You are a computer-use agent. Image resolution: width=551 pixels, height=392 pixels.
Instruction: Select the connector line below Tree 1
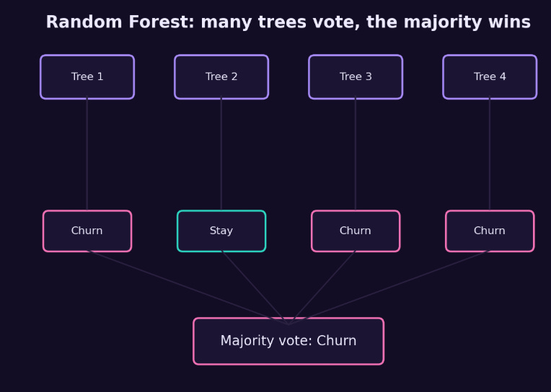[87, 154]
